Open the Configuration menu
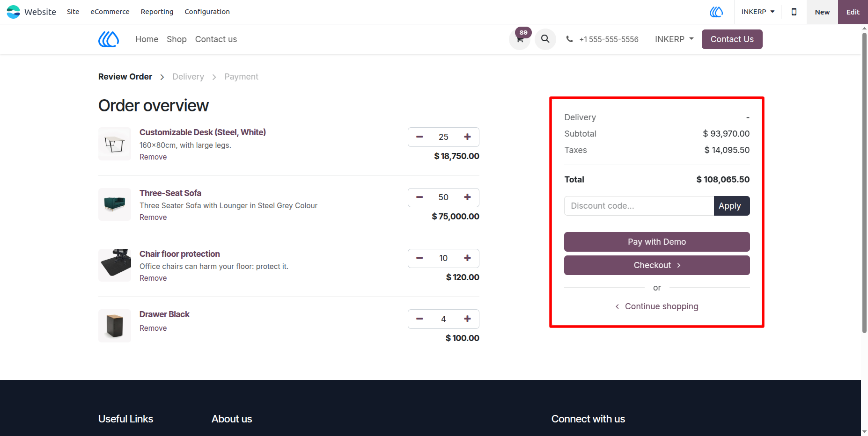 pos(207,12)
